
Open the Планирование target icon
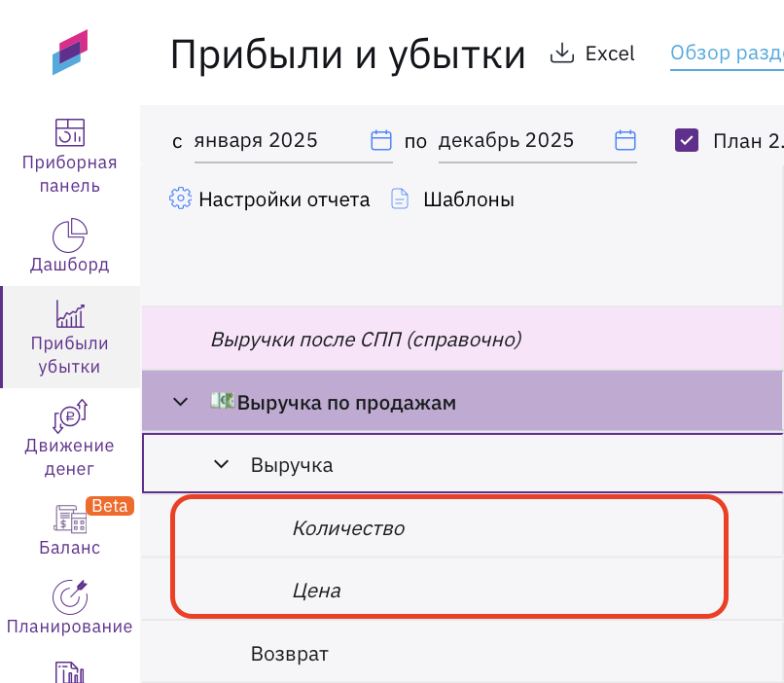70,597
